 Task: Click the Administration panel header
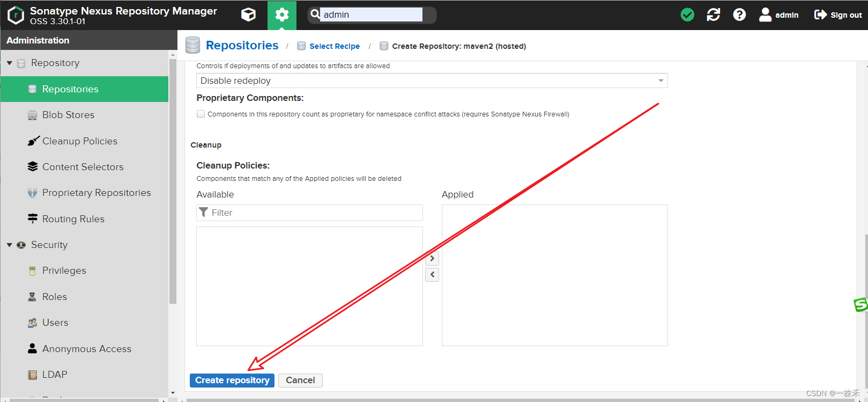pos(89,40)
